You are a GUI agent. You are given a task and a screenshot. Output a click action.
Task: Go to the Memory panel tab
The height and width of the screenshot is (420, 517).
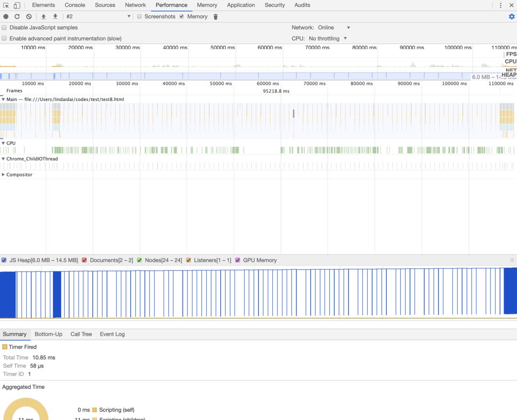click(207, 5)
